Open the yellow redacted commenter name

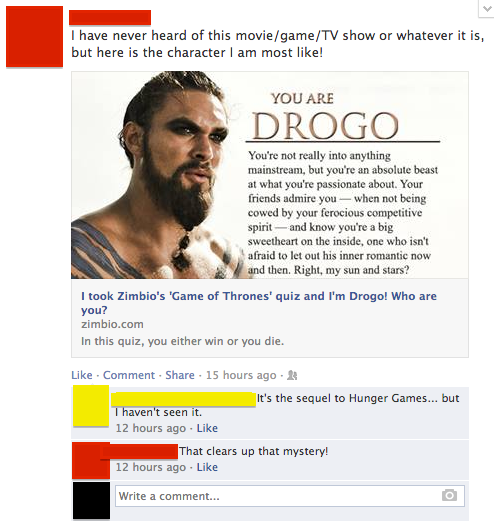click(184, 399)
